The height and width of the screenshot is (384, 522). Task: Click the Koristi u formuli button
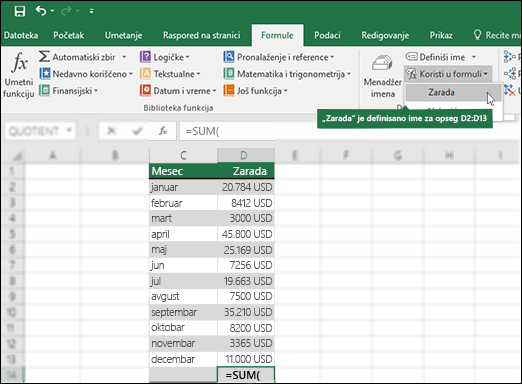(x=448, y=74)
